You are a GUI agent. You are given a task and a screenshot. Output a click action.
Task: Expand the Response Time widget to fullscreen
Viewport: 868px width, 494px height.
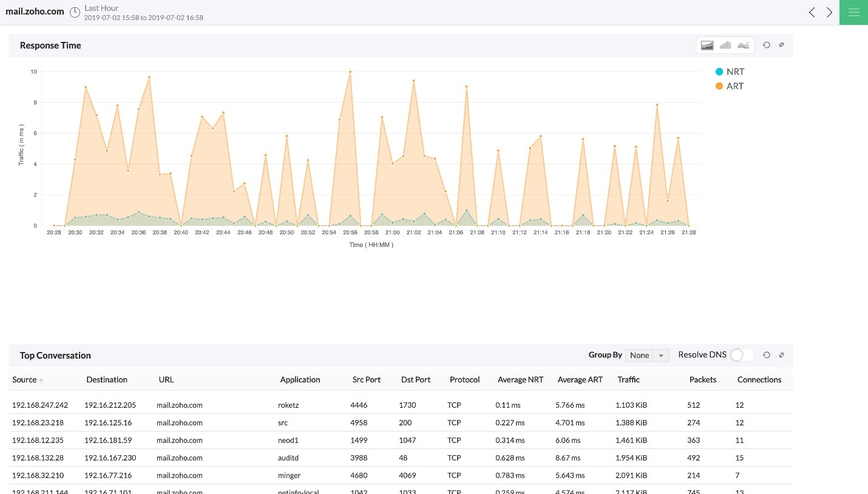[782, 46]
